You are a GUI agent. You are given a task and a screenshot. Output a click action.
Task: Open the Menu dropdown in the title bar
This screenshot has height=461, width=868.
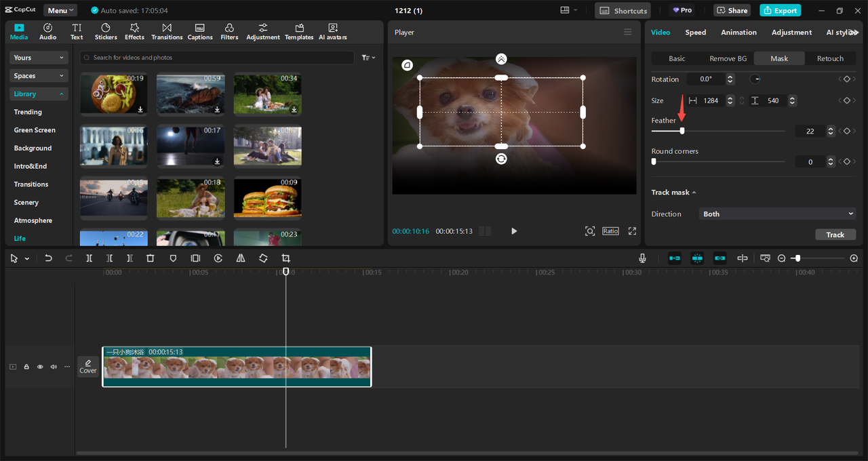coord(60,10)
